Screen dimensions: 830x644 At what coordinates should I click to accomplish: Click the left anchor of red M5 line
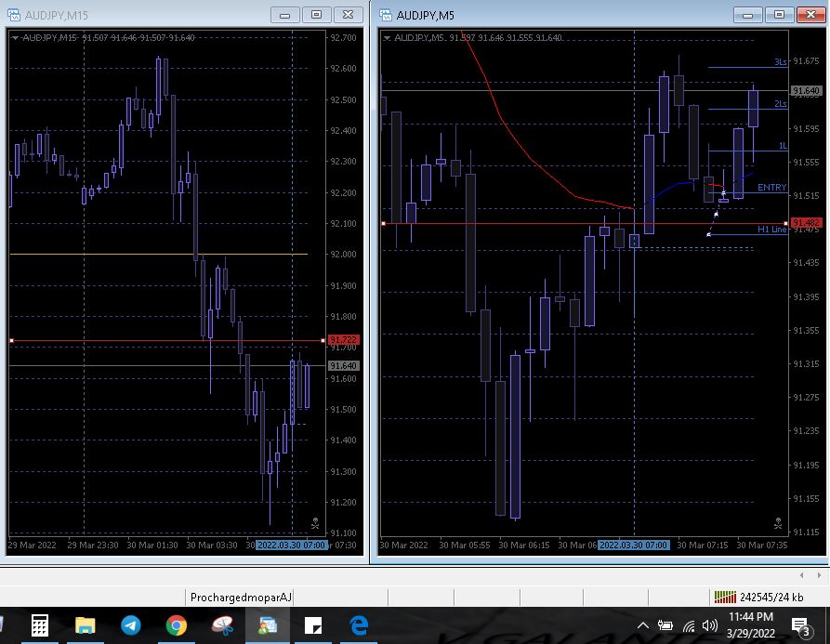point(383,224)
